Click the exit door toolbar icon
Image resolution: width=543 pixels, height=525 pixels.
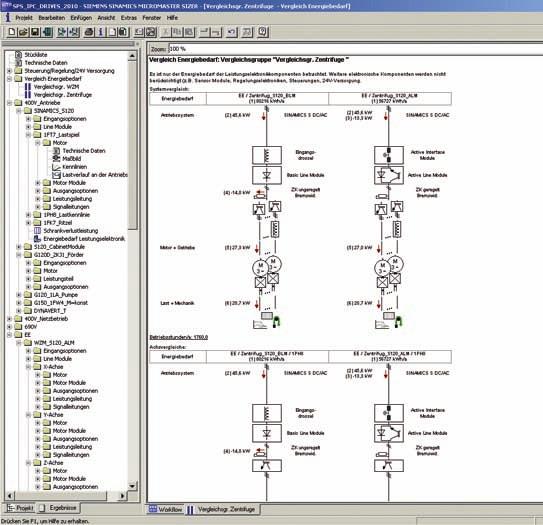[x=47, y=32]
